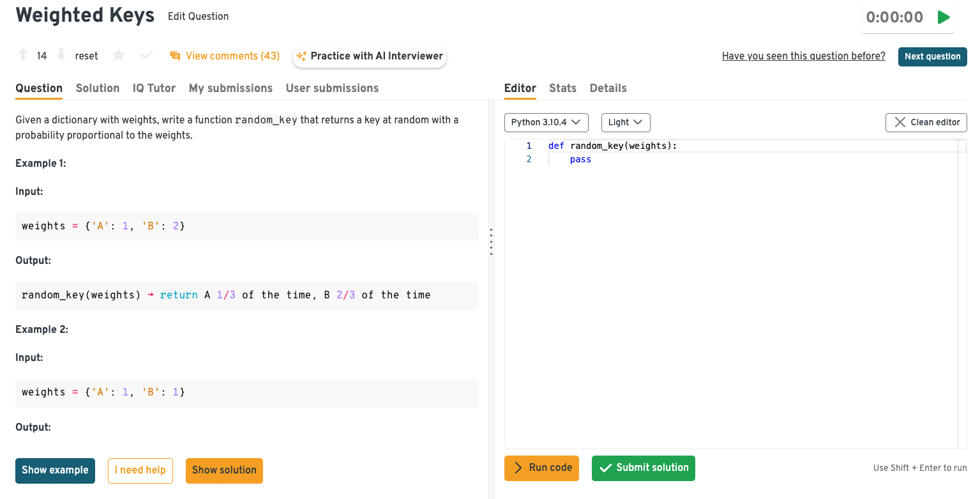
Task: Click the comments speech bubble icon
Action: pyautogui.click(x=175, y=56)
